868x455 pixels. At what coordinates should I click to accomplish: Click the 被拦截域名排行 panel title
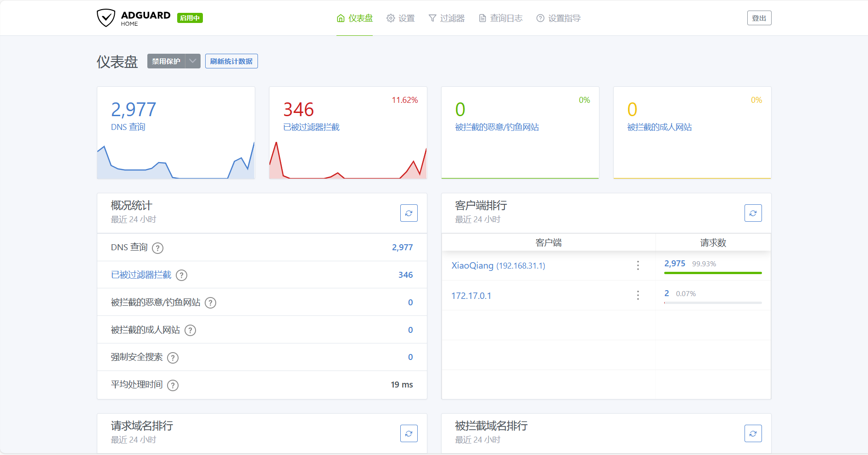[x=491, y=426]
